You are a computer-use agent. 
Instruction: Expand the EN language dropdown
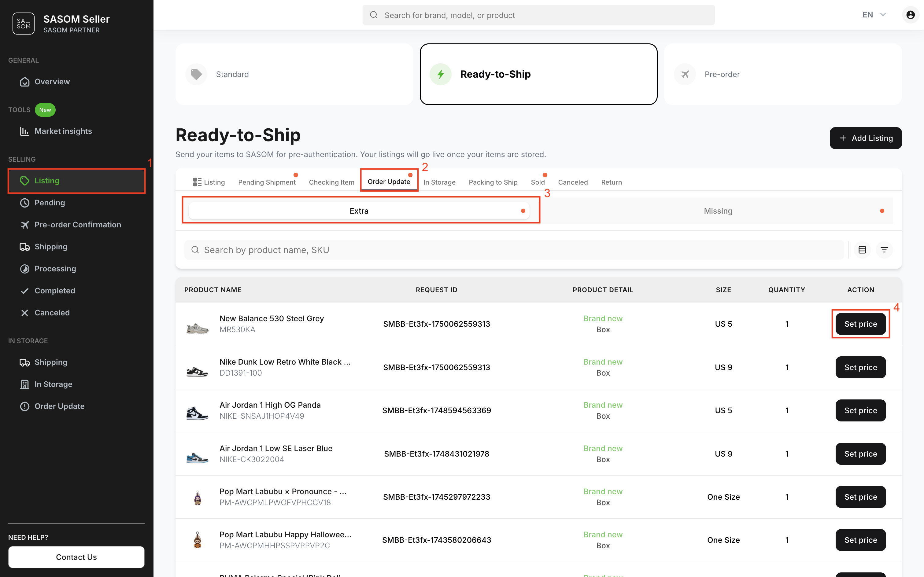(874, 15)
